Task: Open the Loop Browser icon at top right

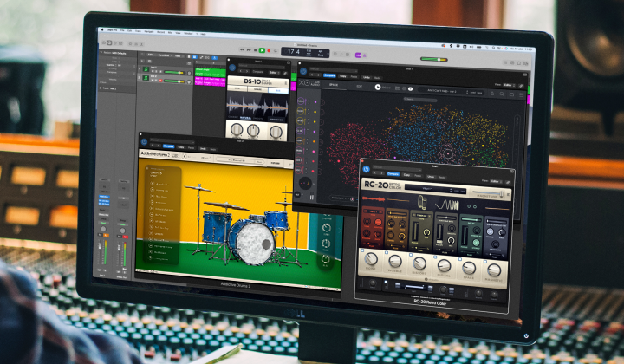Action: point(519,63)
